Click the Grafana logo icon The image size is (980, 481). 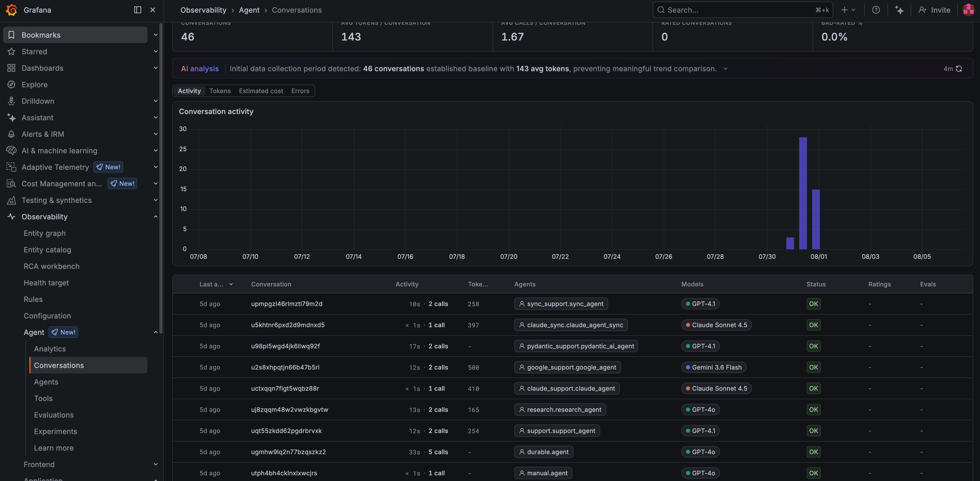[x=11, y=10]
